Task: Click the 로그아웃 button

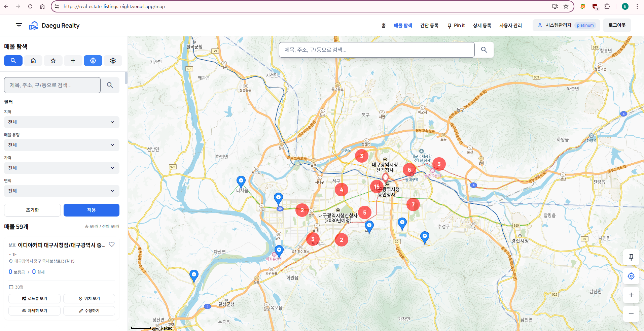Action: pyautogui.click(x=617, y=25)
